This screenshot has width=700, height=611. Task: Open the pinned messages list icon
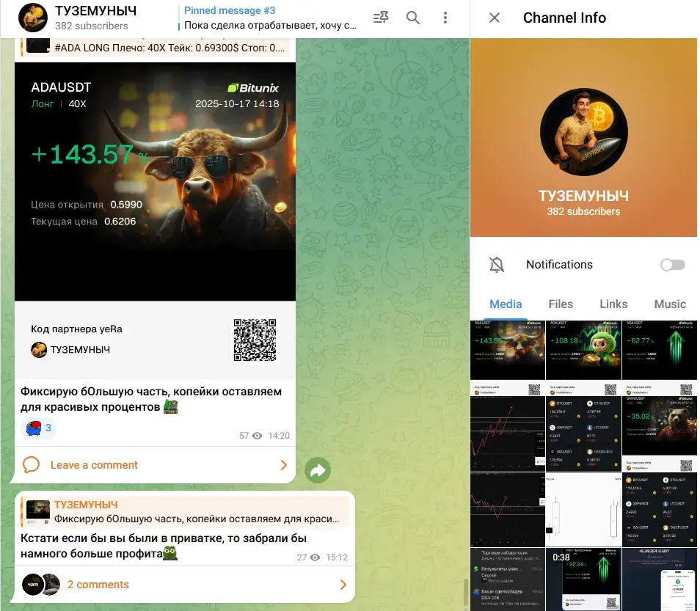tap(381, 18)
